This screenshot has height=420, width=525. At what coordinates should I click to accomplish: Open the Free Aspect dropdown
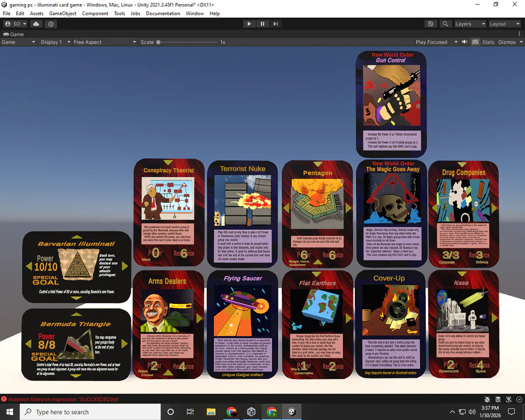(x=105, y=42)
